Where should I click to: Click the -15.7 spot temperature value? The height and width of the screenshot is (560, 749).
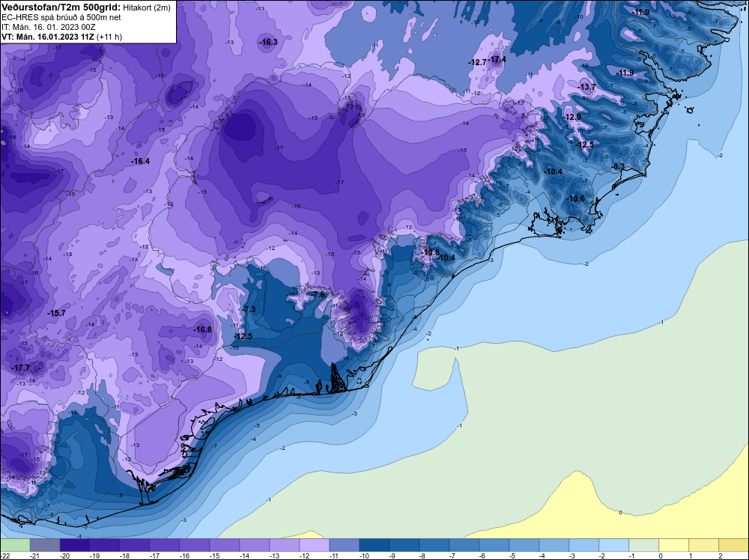[x=56, y=313]
